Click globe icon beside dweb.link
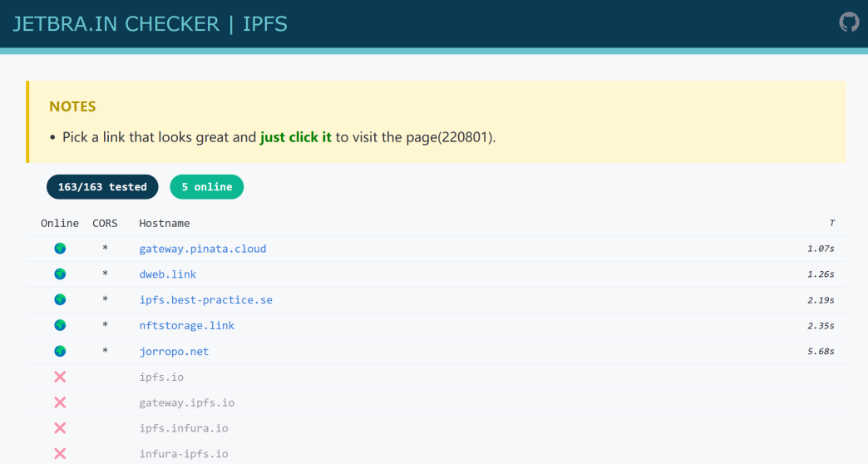The image size is (868, 464). point(60,274)
